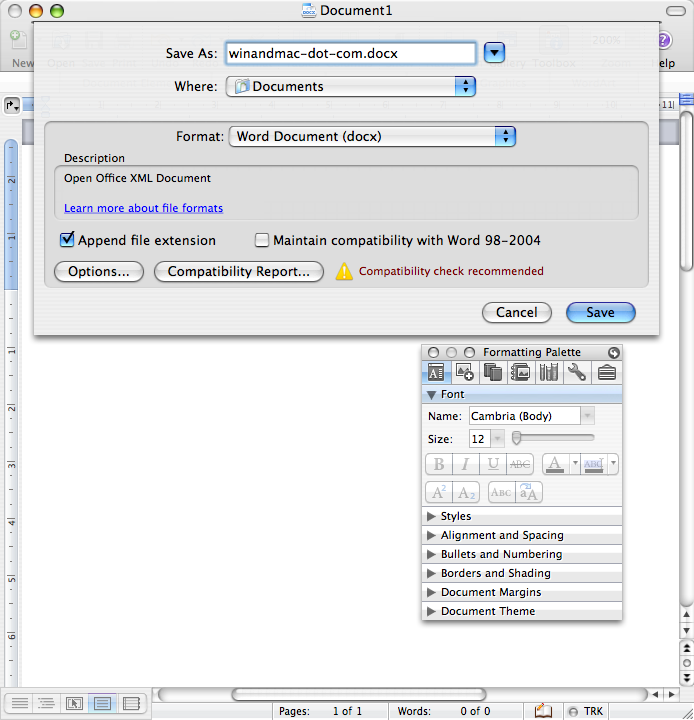Open the Formatting Palette tab icon

pos(435,372)
